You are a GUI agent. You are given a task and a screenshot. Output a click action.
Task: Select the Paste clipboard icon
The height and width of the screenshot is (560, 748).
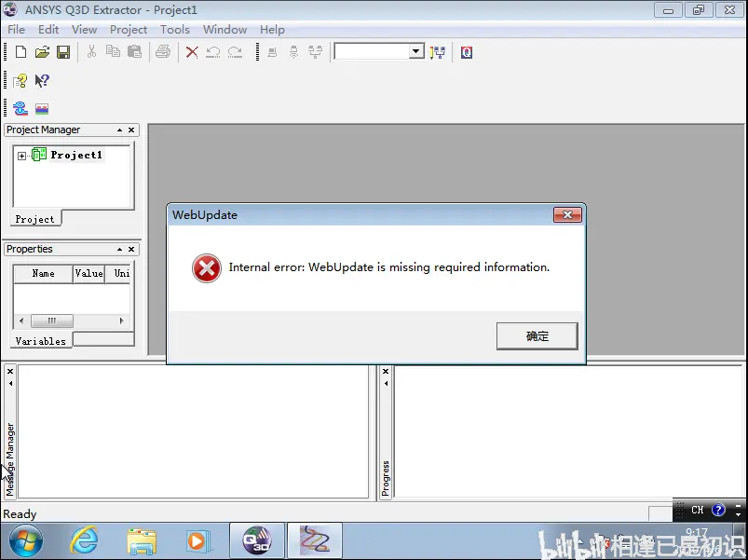point(134,51)
